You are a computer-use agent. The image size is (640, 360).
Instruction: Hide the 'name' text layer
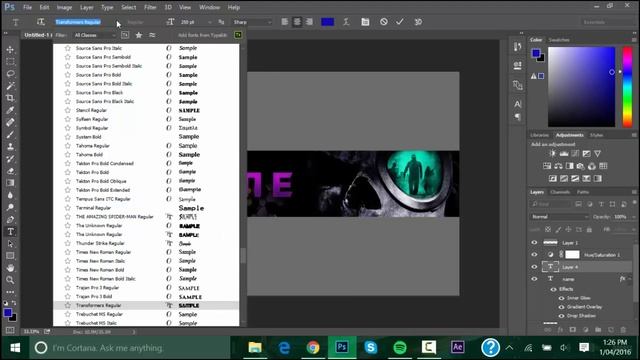534,279
